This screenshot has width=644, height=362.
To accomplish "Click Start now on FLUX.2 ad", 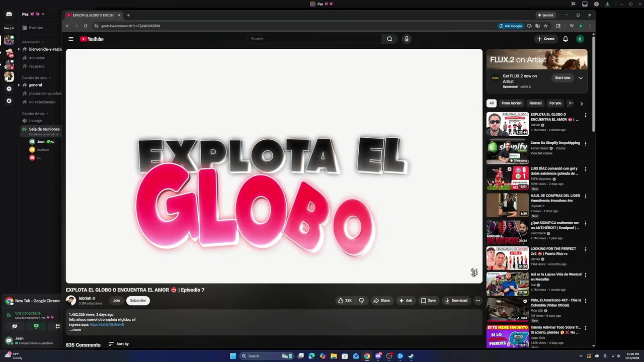I will pyautogui.click(x=562, y=78).
